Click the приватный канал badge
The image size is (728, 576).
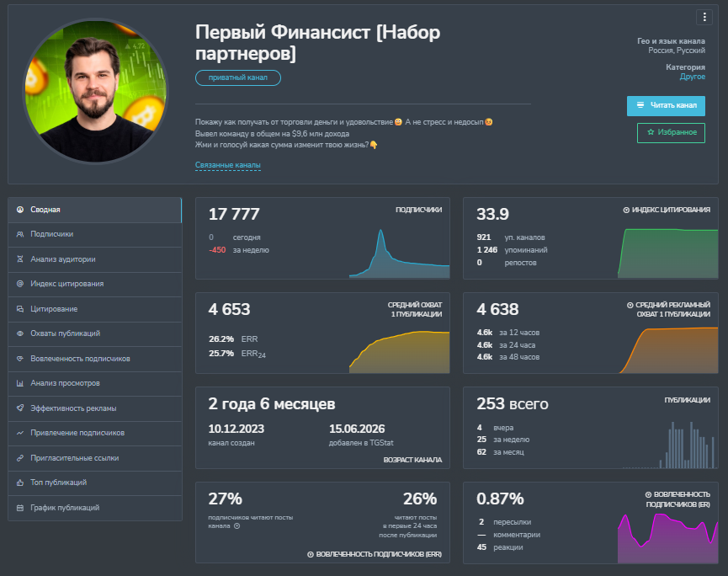pos(237,77)
